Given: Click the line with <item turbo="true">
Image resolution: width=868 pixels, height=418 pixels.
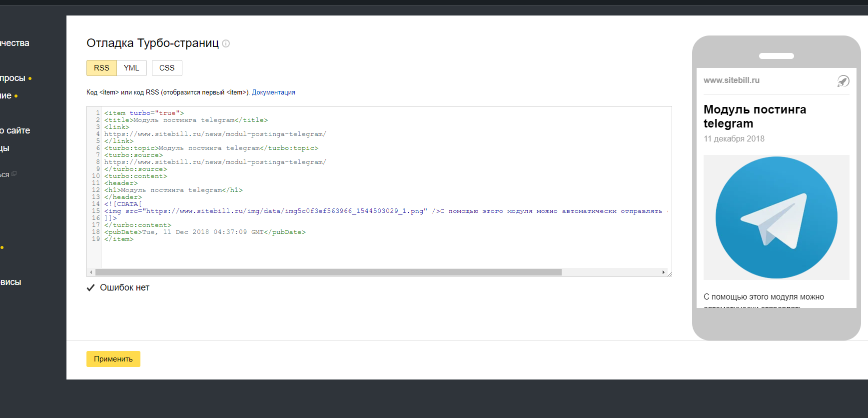Looking at the screenshot, I should click(x=144, y=113).
